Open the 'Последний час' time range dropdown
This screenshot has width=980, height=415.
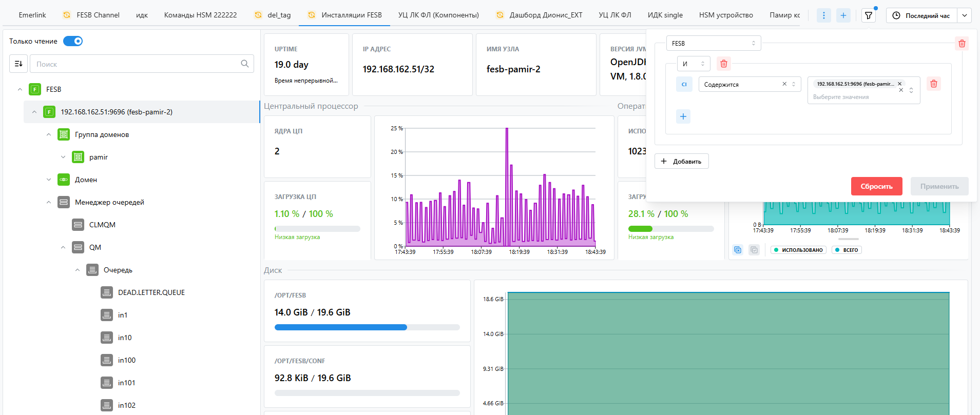(965, 15)
